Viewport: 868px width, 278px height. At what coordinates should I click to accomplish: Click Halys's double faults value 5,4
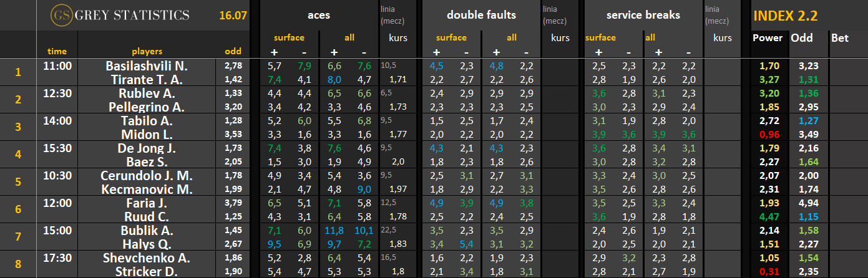click(466, 244)
